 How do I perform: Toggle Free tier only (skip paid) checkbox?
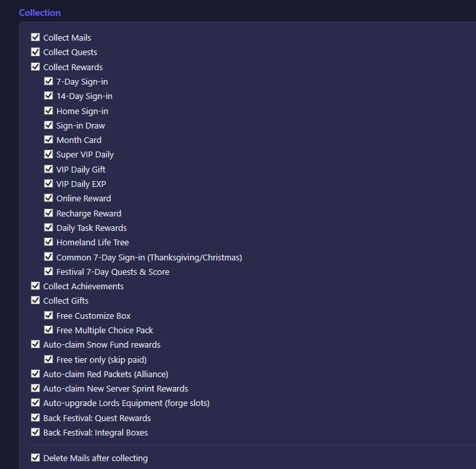pyautogui.click(x=49, y=359)
